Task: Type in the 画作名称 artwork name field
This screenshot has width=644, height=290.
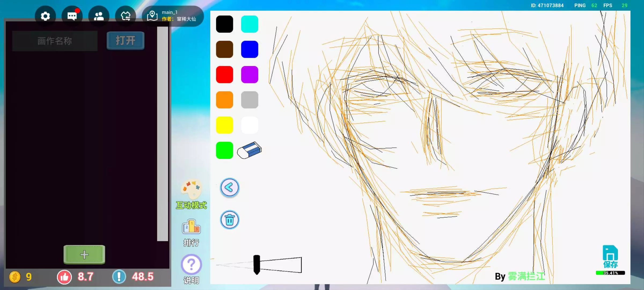Action: 55,41
